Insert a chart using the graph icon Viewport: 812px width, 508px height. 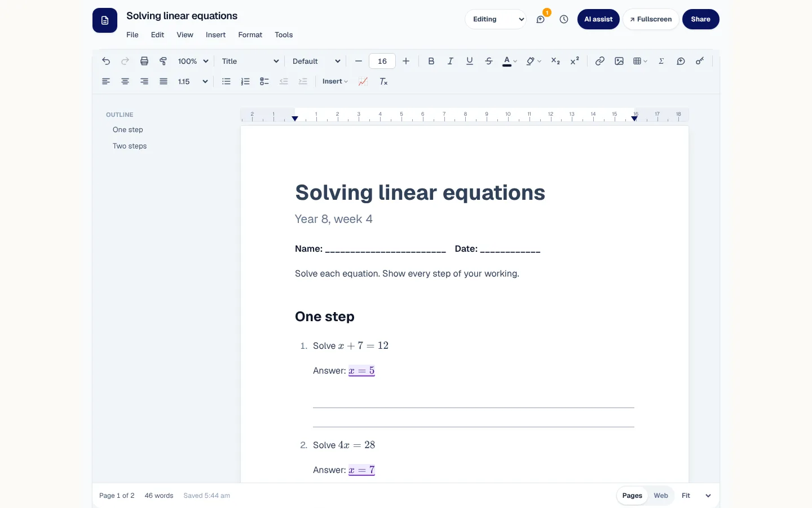coord(363,81)
